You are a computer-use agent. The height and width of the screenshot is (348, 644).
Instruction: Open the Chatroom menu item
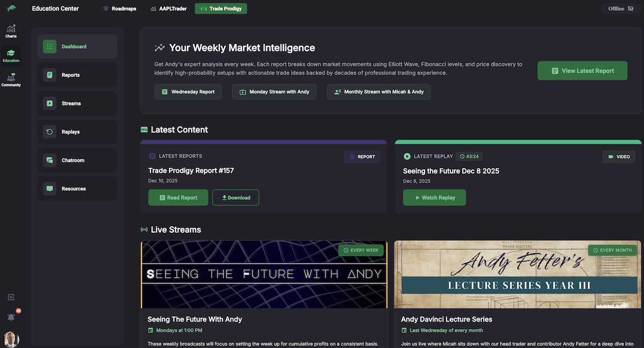tap(77, 160)
